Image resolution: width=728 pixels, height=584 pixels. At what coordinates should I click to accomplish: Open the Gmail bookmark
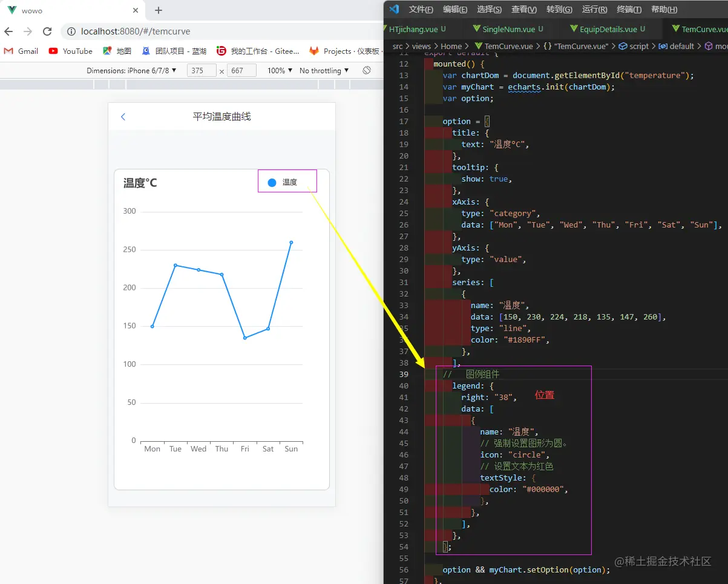coord(21,51)
